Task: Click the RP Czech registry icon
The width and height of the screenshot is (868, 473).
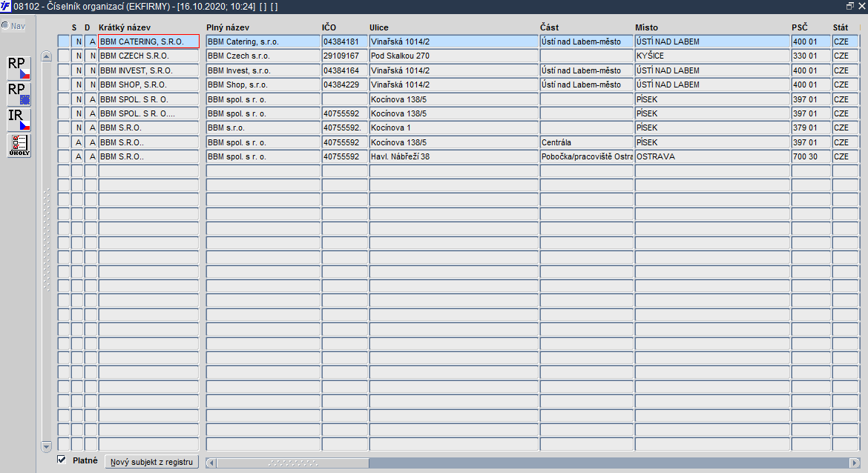Action: [19, 68]
